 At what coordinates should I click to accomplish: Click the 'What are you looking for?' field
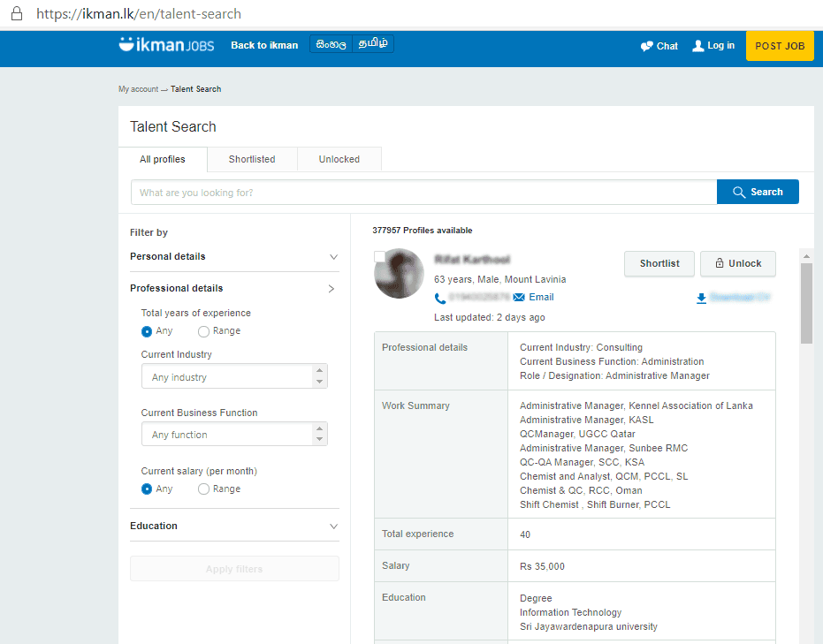pyautogui.click(x=424, y=193)
